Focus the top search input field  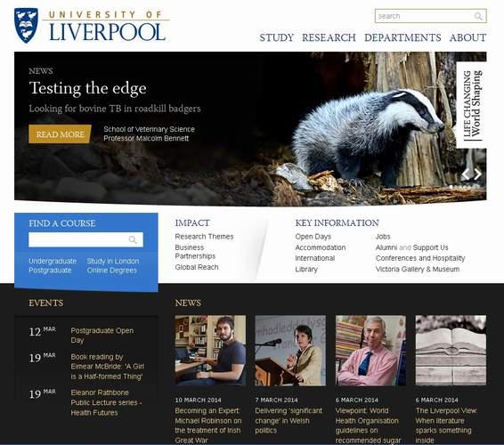click(x=431, y=16)
